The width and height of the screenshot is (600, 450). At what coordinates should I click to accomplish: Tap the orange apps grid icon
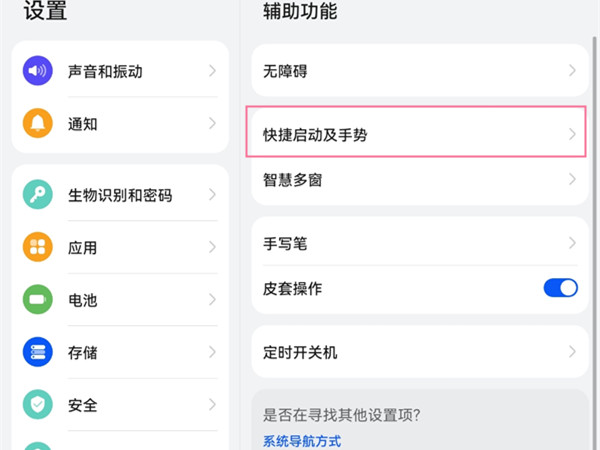(38, 247)
